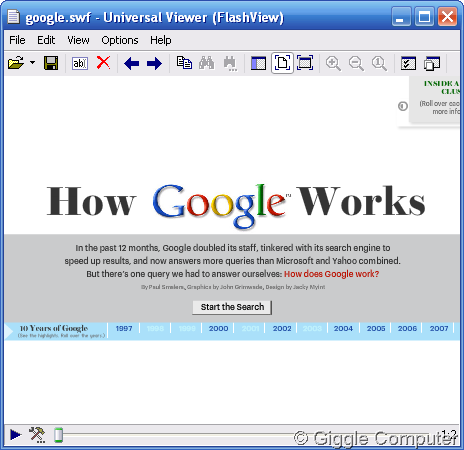Viewport: 464px width, 450px height.
Task: Click the 10 Years of Google label
Action: tap(54, 328)
